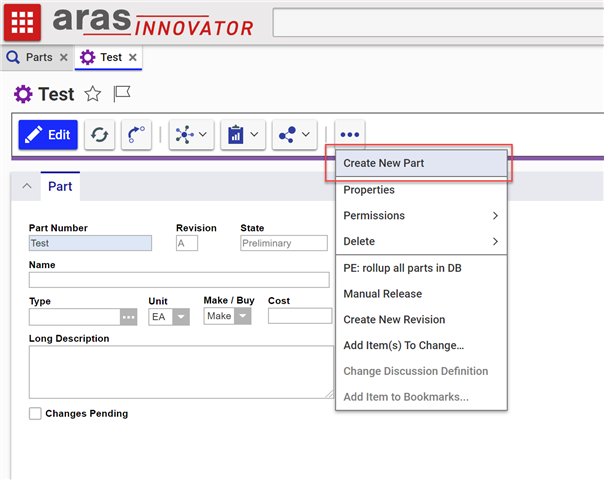Screen dimensions: 604x480
Task: Click into the Name input field
Action: [179, 280]
